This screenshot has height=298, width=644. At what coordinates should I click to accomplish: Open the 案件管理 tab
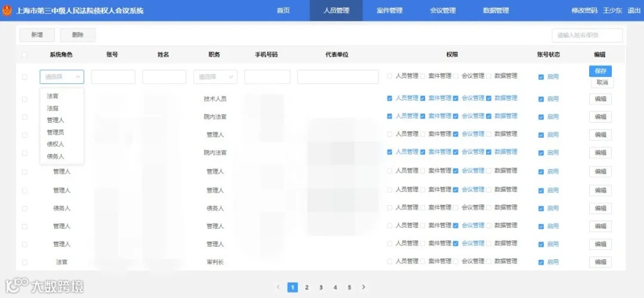[x=389, y=11]
